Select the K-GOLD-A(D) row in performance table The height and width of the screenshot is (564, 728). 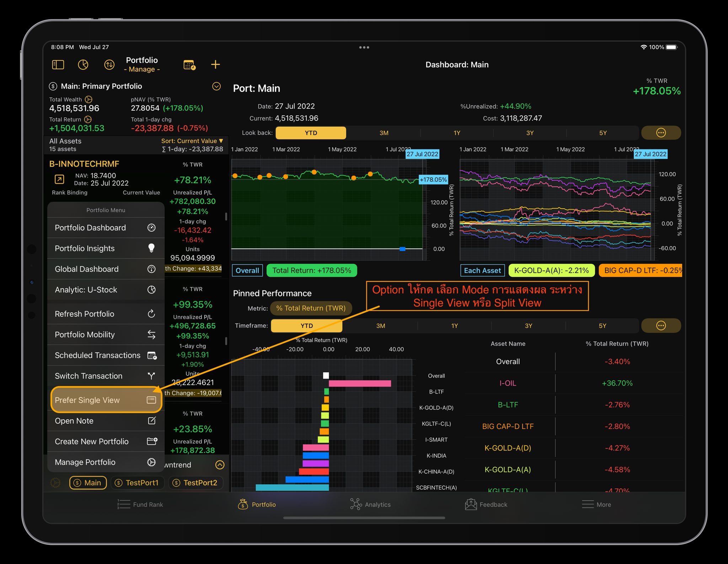[x=574, y=448]
